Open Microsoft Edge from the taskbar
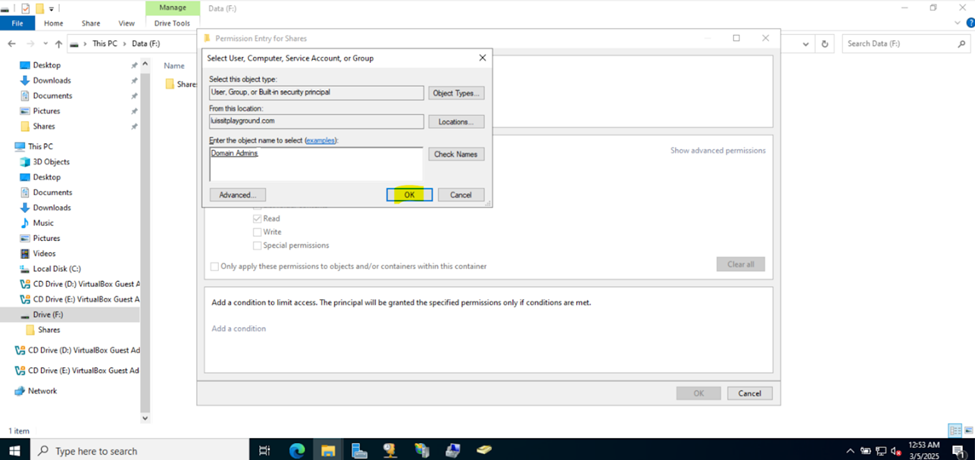 [x=297, y=450]
